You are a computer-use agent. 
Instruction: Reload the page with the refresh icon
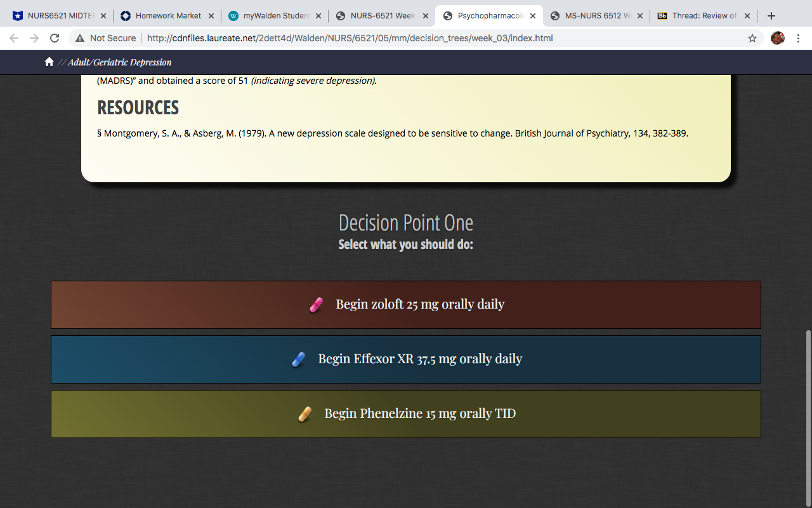point(55,38)
